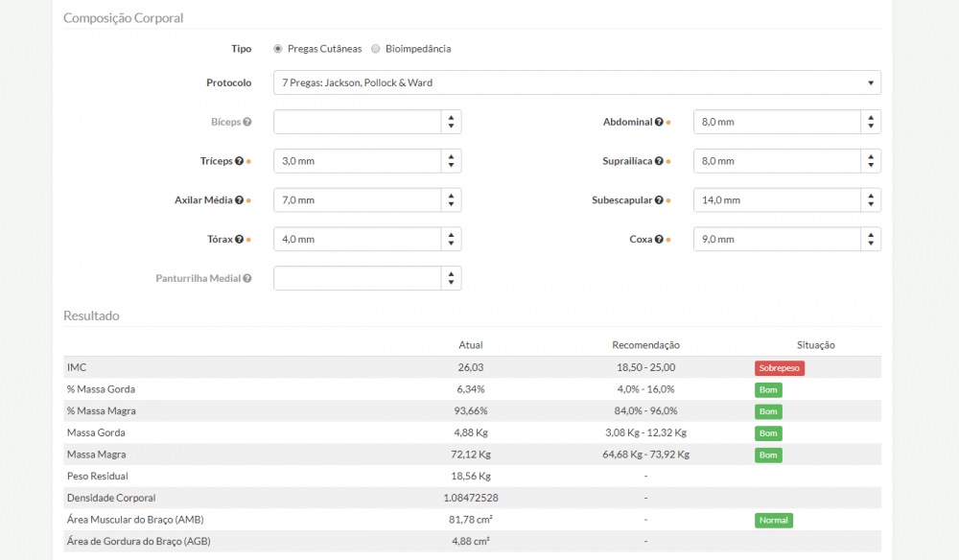Click the Sobrepeso status badge
Viewport: 959px width, 560px height.
tap(779, 368)
